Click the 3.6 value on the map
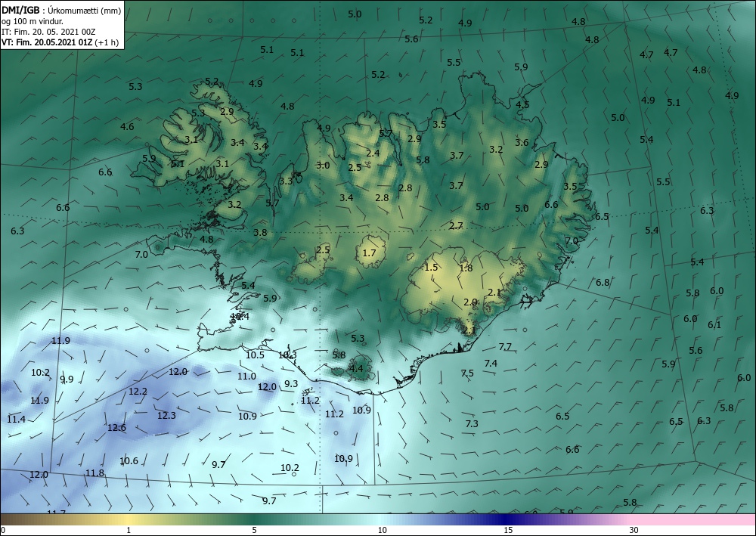Screen dimensions: 756x536 tap(522, 143)
